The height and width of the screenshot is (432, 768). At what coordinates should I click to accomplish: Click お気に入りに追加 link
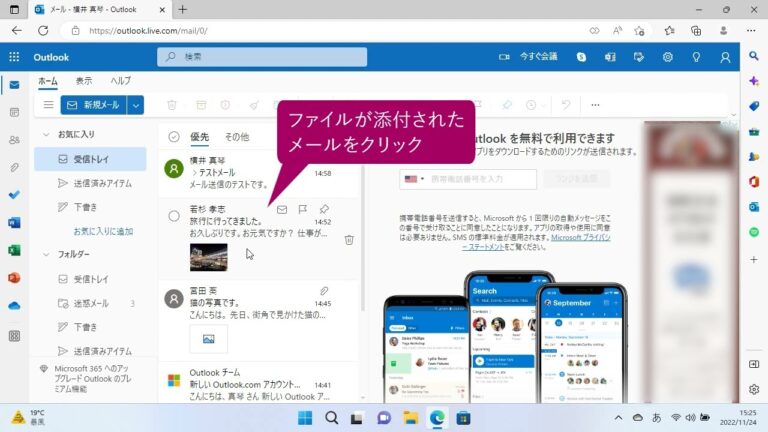[x=103, y=231]
